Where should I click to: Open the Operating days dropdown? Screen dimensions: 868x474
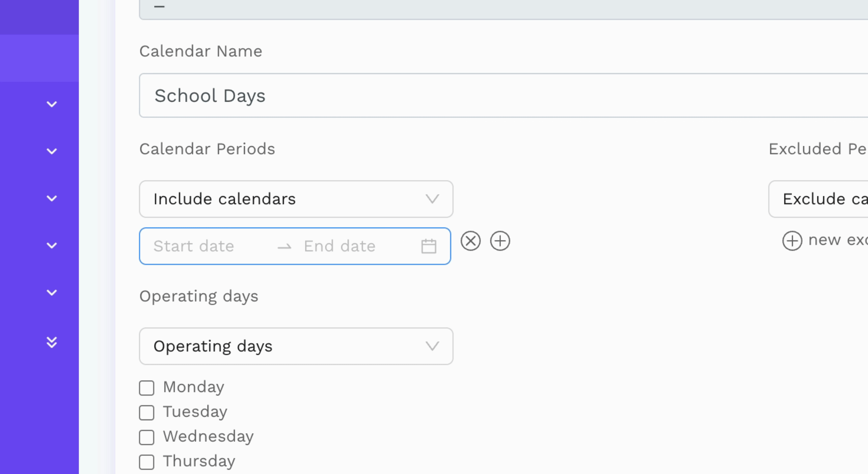point(296,346)
